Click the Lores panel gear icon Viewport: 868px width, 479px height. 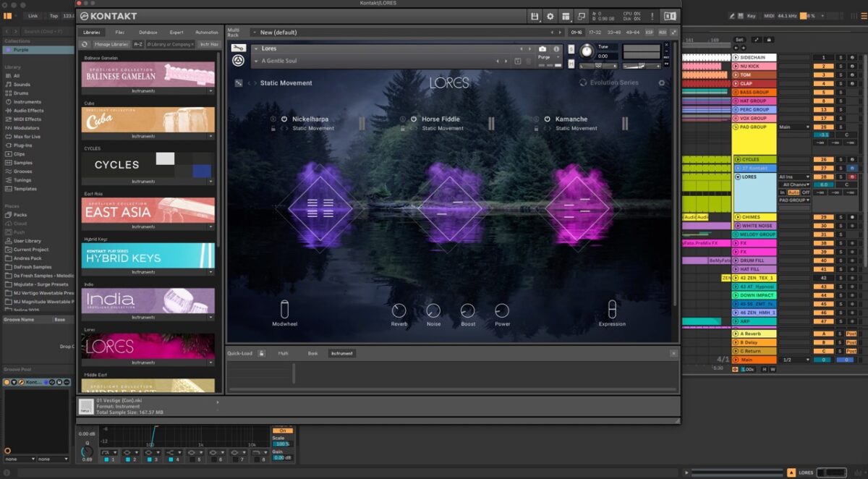pos(661,83)
